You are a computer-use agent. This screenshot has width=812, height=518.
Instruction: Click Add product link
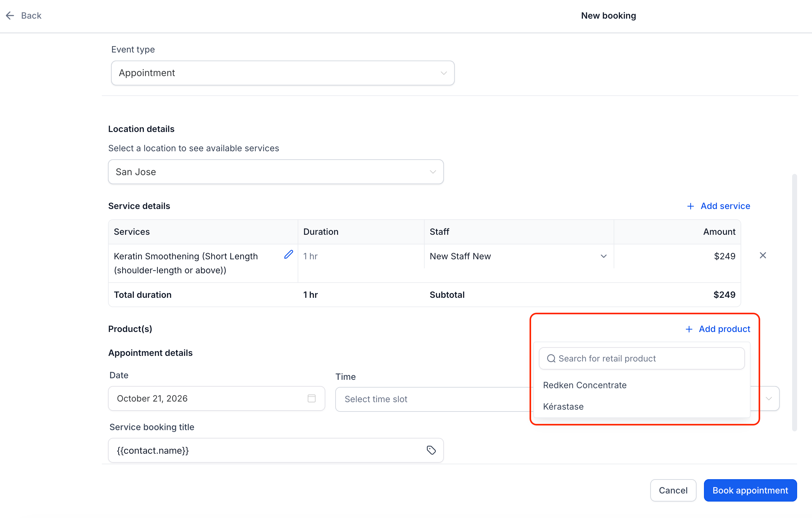pos(718,329)
